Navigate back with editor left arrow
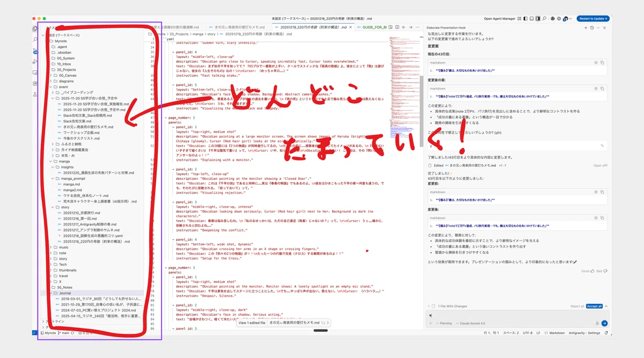This screenshot has height=358, width=644. coord(404,27)
